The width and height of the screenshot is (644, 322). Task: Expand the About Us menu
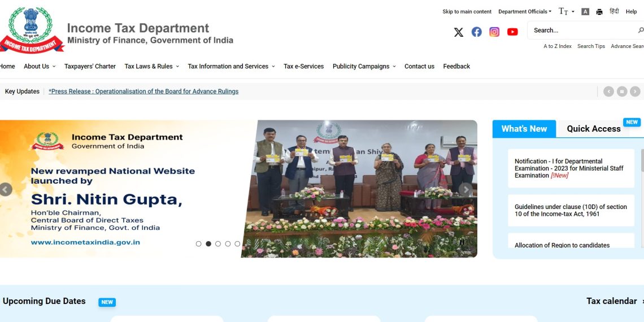click(x=40, y=66)
